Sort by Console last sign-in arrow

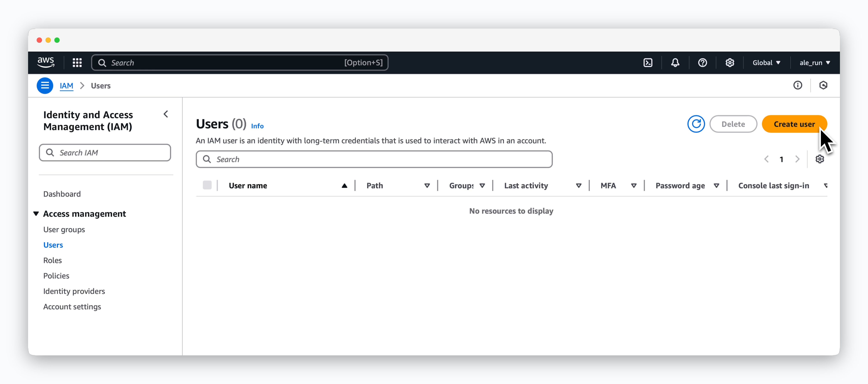[x=825, y=186]
